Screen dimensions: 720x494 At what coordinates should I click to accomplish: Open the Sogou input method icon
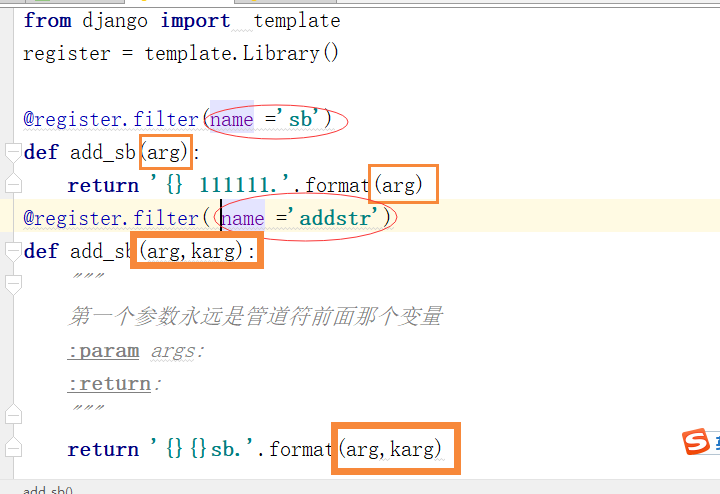click(x=696, y=442)
